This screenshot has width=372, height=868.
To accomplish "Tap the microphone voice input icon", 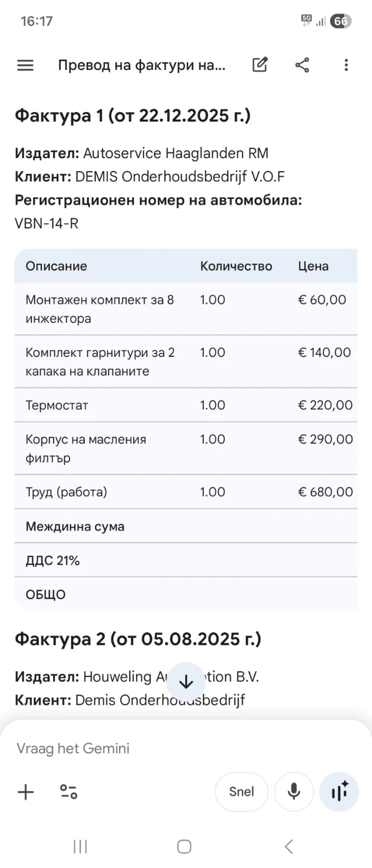I will click(x=293, y=792).
